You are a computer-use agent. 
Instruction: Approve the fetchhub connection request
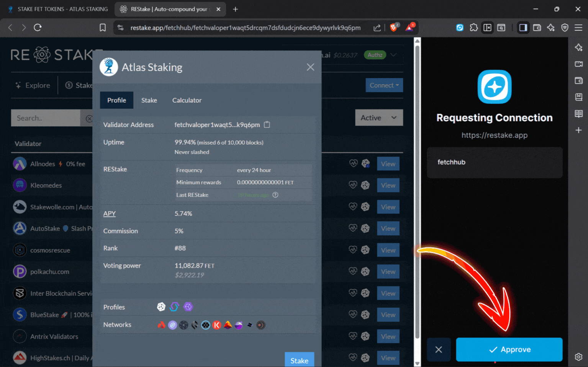tap(509, 349)
